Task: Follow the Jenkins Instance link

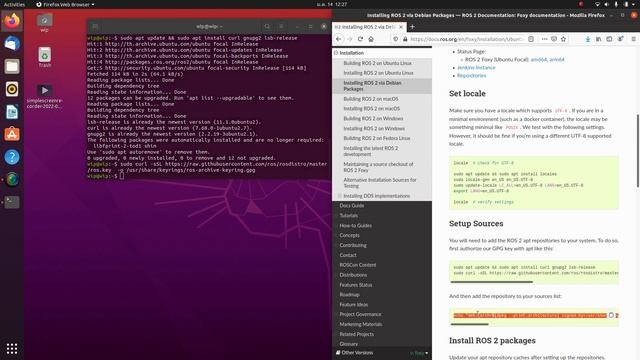Action: coord(476,68)
